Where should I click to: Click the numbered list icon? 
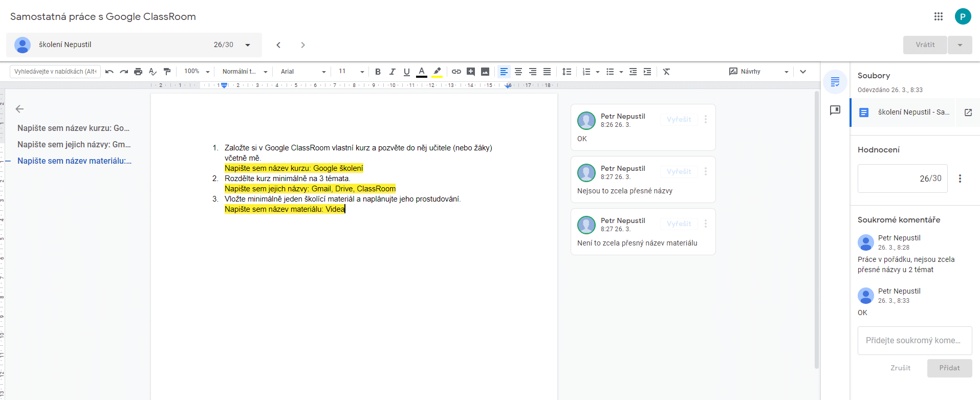586,72
